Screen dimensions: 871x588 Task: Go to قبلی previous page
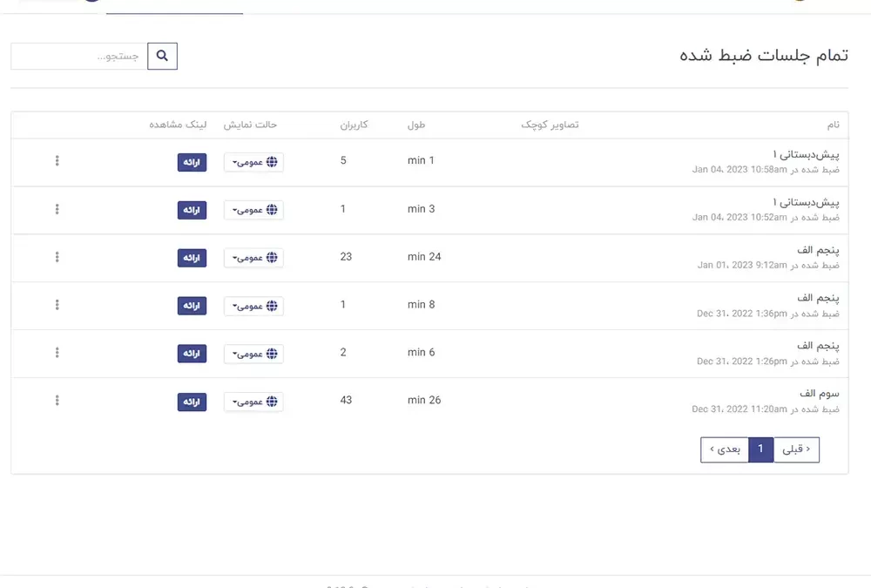pyautogui.click(x=796, y=449)
